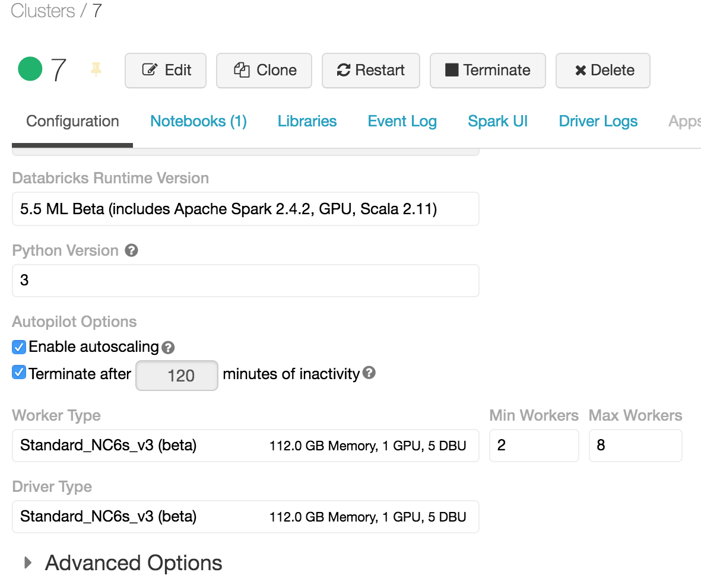
Task: Go to Clusters breadcrumb link
Action: [x=43, y=11]
